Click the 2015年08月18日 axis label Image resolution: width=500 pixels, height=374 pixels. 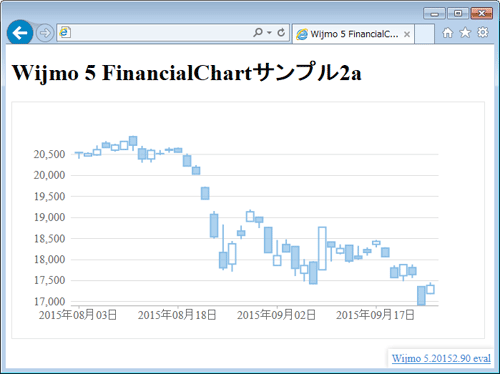point(177,315)
